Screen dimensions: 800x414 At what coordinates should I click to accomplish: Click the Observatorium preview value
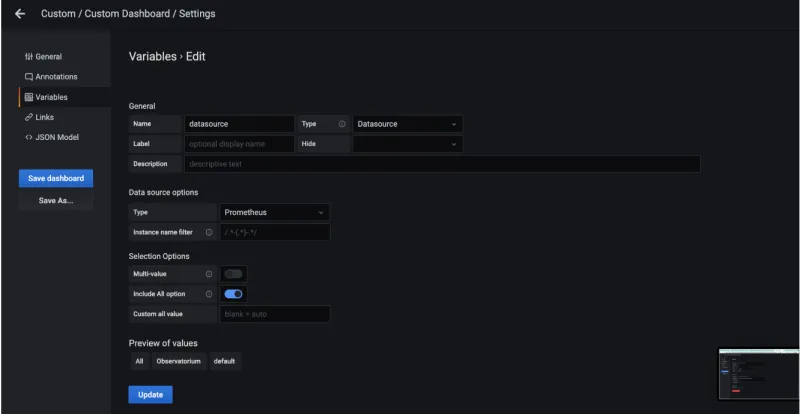(x=179, y=361)
